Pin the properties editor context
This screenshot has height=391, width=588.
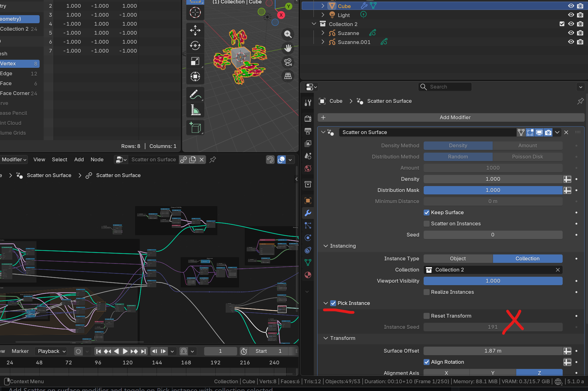pyautogui.click(x=580, y=101)
